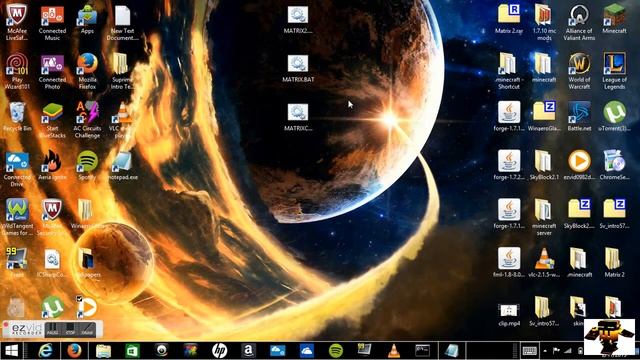Launch the Battle.net shortcut
Screen dimensions: 640x360
579,116
